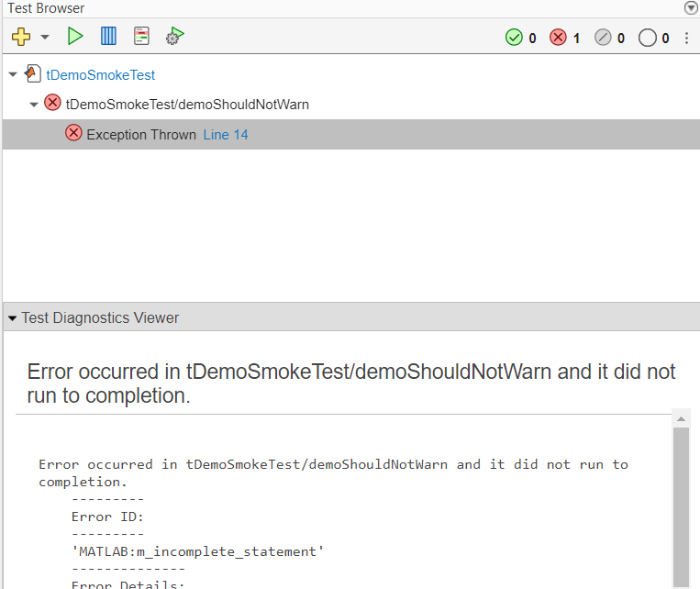Click the blue vertical bars toolbar icon
Screen dimensions: 700x589
[x=108, y=37]
